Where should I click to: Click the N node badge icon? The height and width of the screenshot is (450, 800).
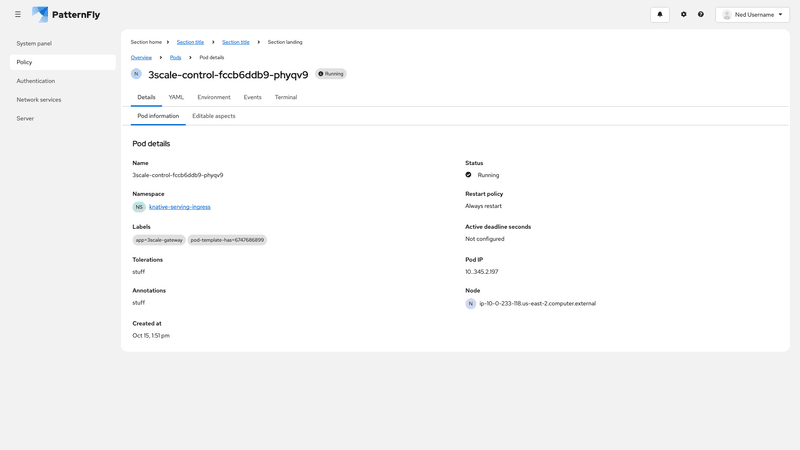(x=471, y=303)
